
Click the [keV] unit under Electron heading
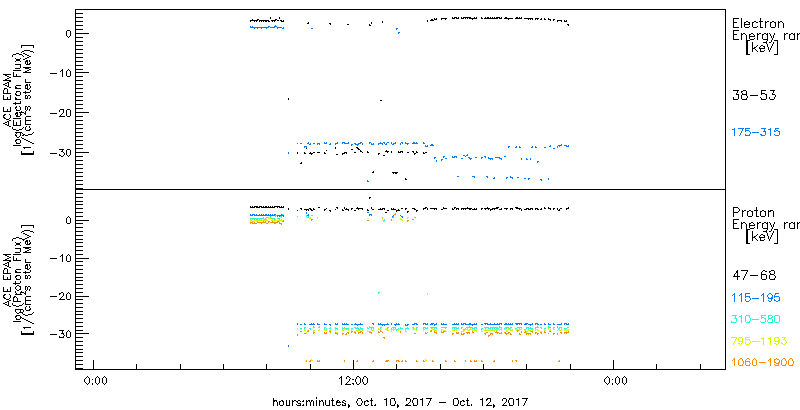pos(762,48)
